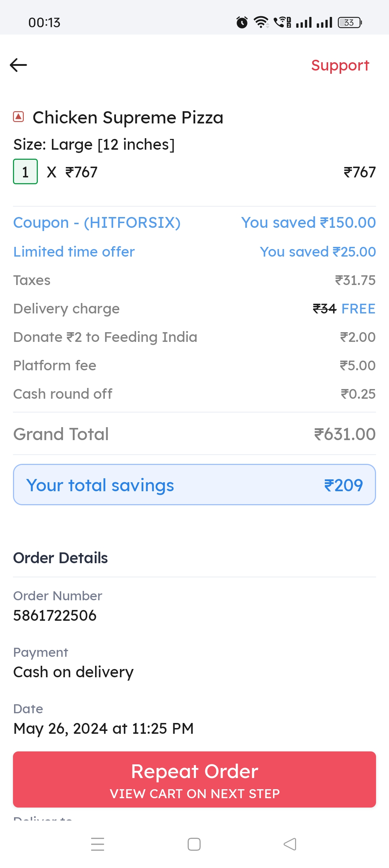The width and height of the screenshot is (389, 868).
Task: Tap the Limited time offer row
Action: coord(194,252)
